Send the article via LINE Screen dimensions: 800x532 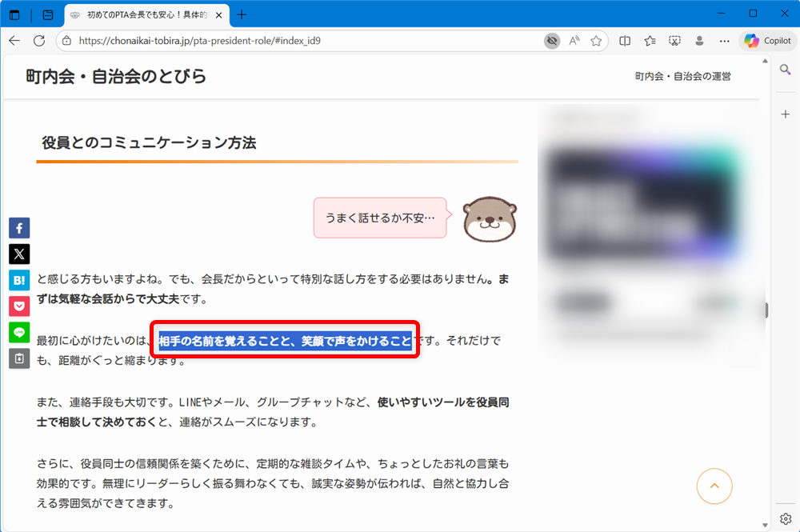click(x=18, y=332)
